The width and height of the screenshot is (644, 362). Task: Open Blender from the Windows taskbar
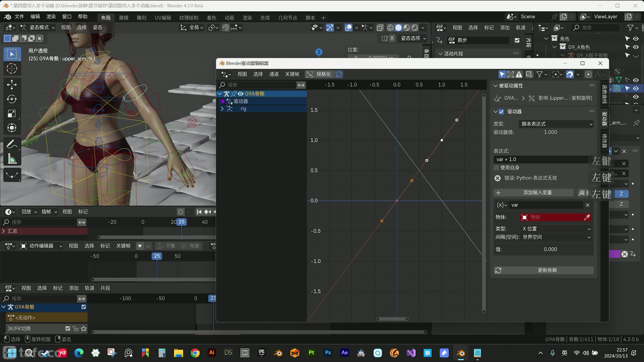[278, 353]
